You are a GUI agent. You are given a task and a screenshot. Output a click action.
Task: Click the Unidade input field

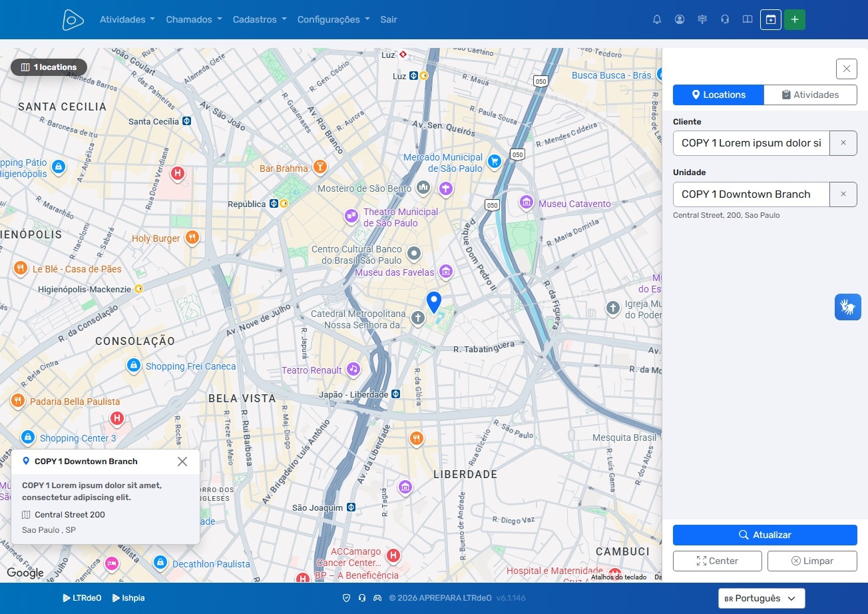[x=752, y=194]
